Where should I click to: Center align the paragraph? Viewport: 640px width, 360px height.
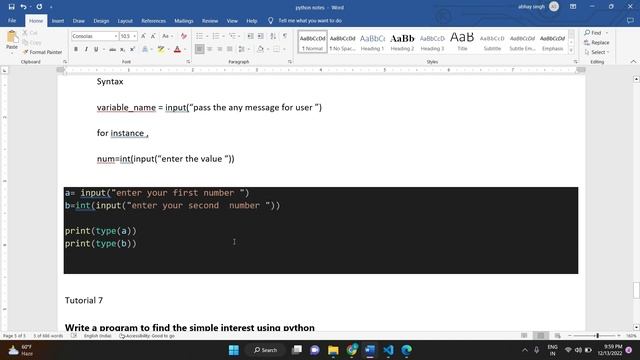(209, 49)
